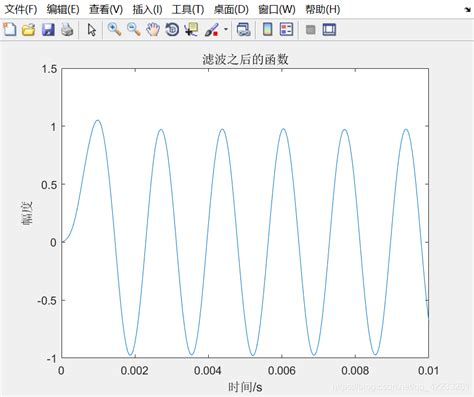Create a new figure with toolbar icon
This screenshot has width=474, height=397.
(x=10, y=30)
